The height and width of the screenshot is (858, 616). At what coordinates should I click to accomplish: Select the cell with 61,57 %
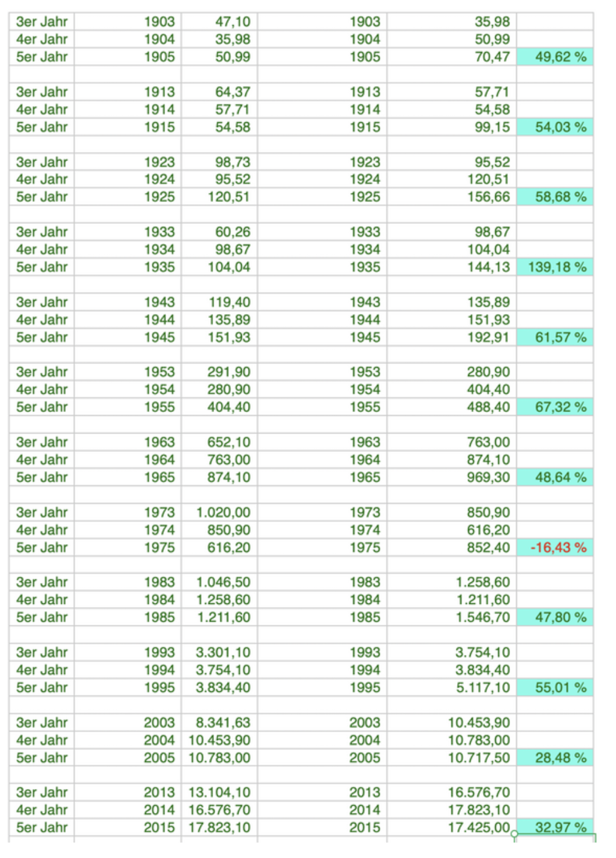click(x=555, y=337)
